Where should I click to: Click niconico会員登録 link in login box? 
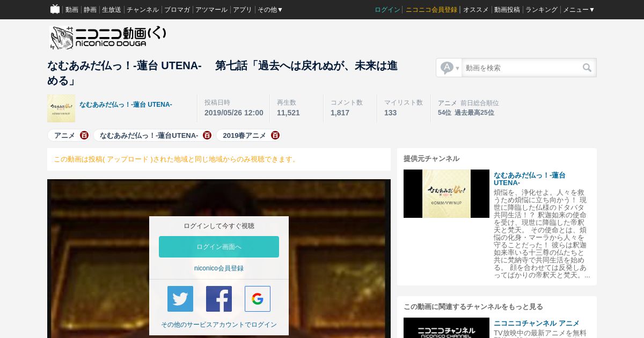[219, 268]
